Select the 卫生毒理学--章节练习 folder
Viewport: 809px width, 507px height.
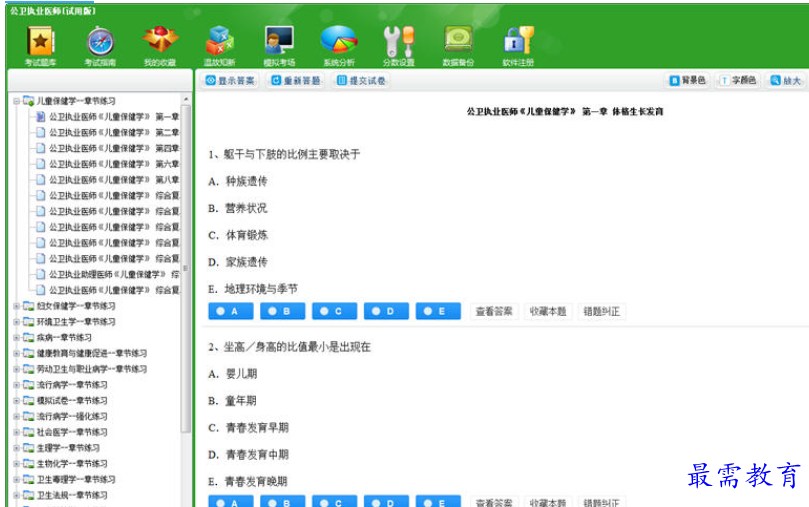(x=76, y=479)
